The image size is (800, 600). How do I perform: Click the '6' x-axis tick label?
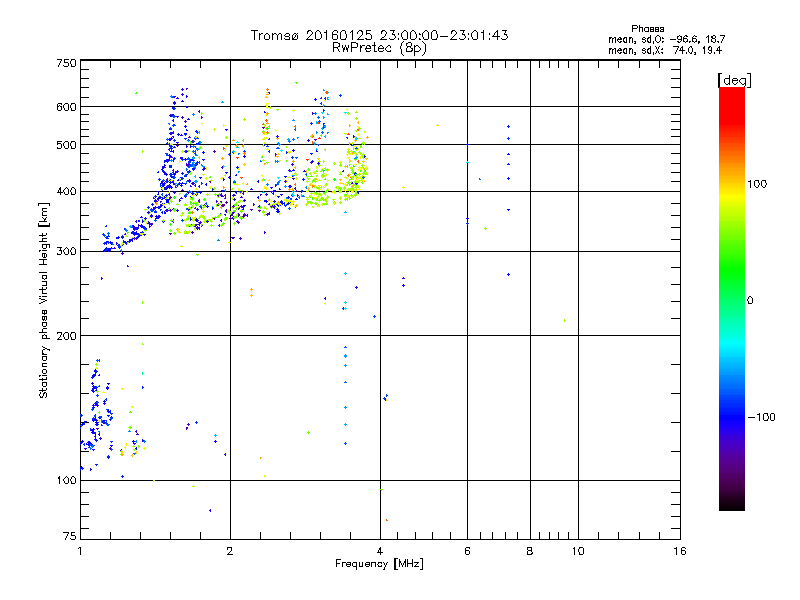tap(467, 551)
